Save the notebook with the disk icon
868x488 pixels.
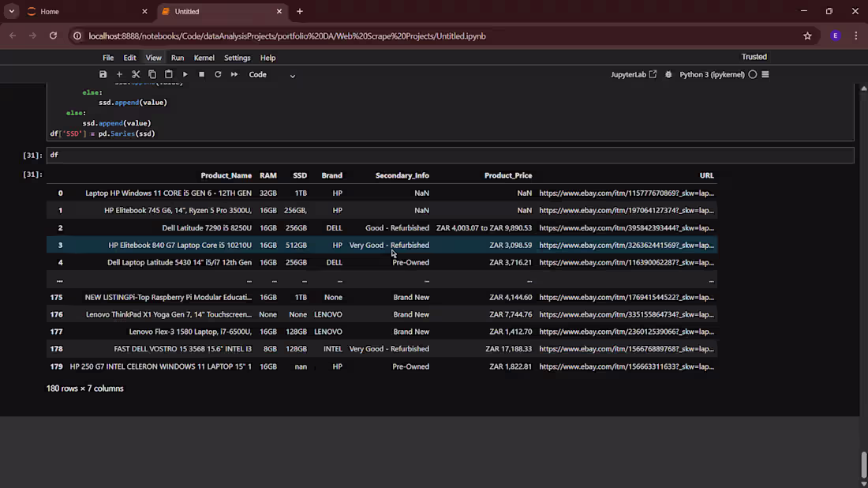pyautogui.click(x=103, y=74)
